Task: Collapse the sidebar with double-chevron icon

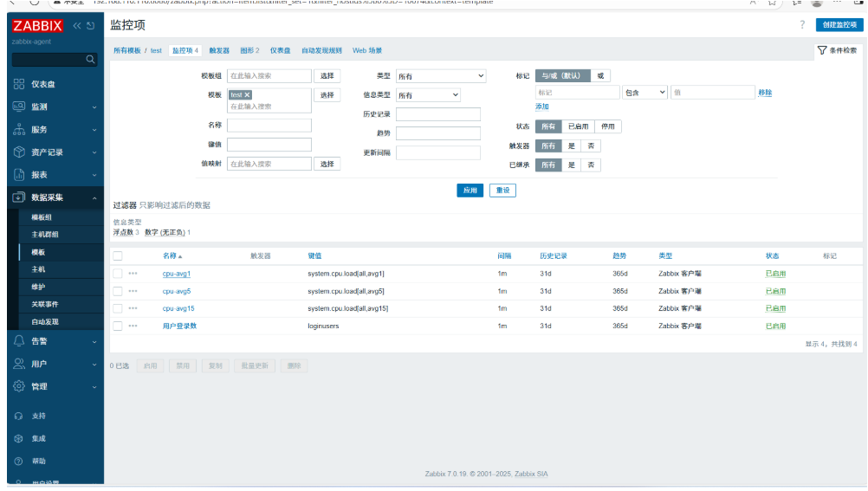Action: tap(77, 25)
